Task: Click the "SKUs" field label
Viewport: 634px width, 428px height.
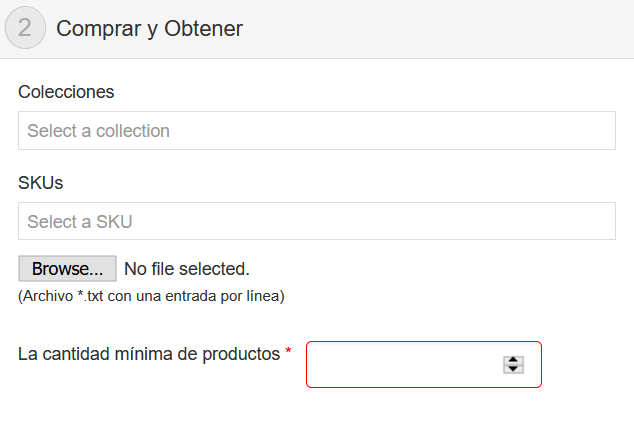Action: tap(41, 182)
